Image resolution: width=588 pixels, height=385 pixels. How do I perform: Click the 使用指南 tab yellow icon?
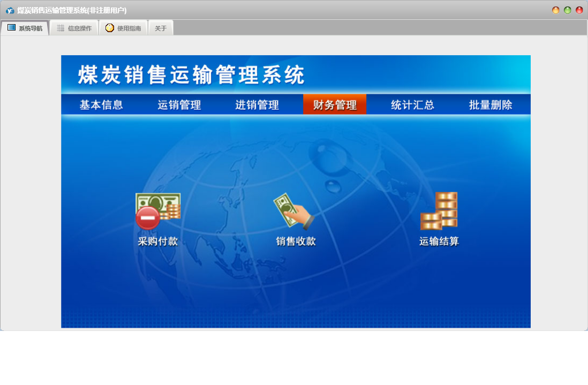(109, 28)
